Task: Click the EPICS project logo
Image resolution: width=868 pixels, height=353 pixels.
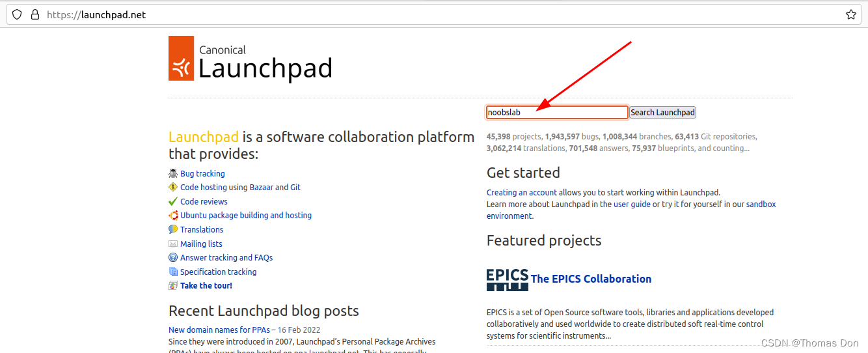Action: point(508,279)
